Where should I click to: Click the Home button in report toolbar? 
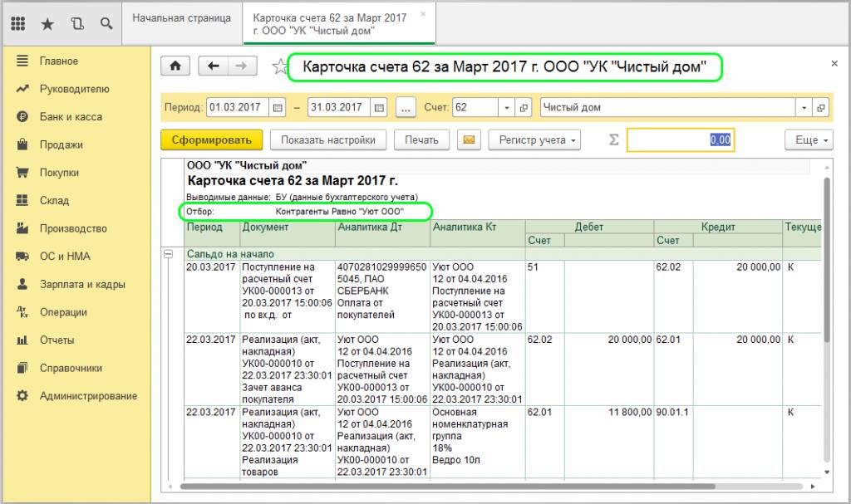coord(175,66)
